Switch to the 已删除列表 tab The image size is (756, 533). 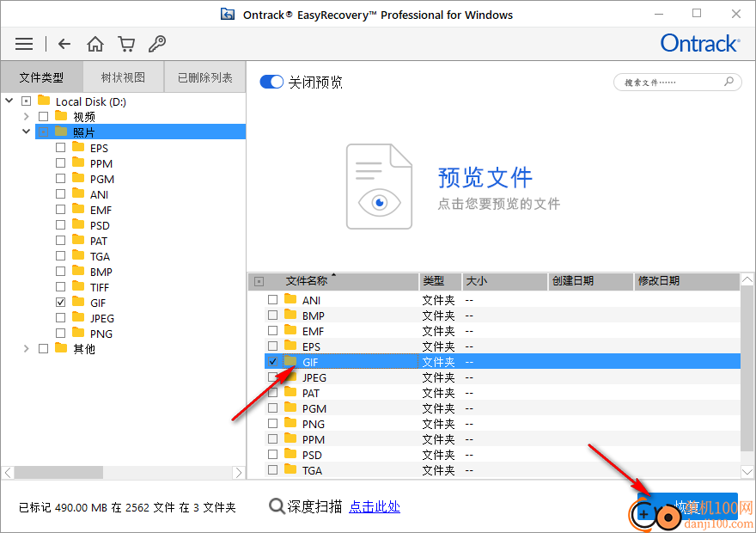click(205, 77)
